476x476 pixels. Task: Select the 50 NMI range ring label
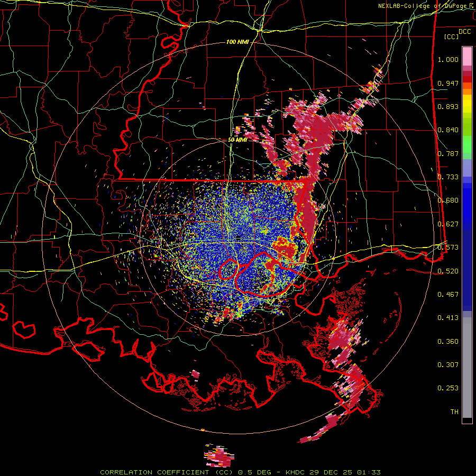pos(237,140)
